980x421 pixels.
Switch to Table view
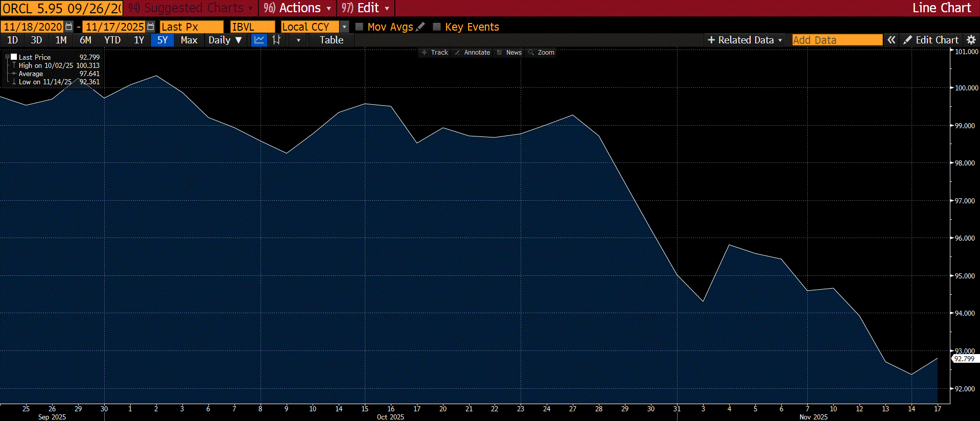coord(331,40)
